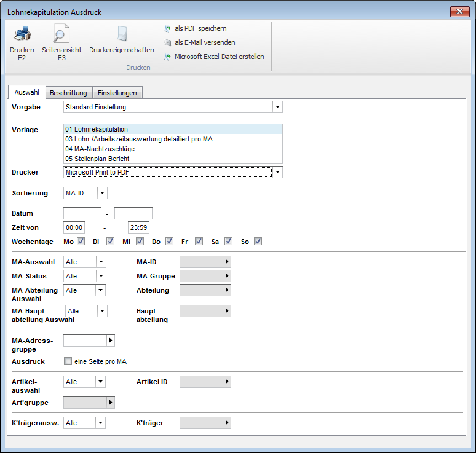Viewport: 476px width, 453px height.
Task: Uncheck the Mo weekday checkbox
Action: coord(81,242)
